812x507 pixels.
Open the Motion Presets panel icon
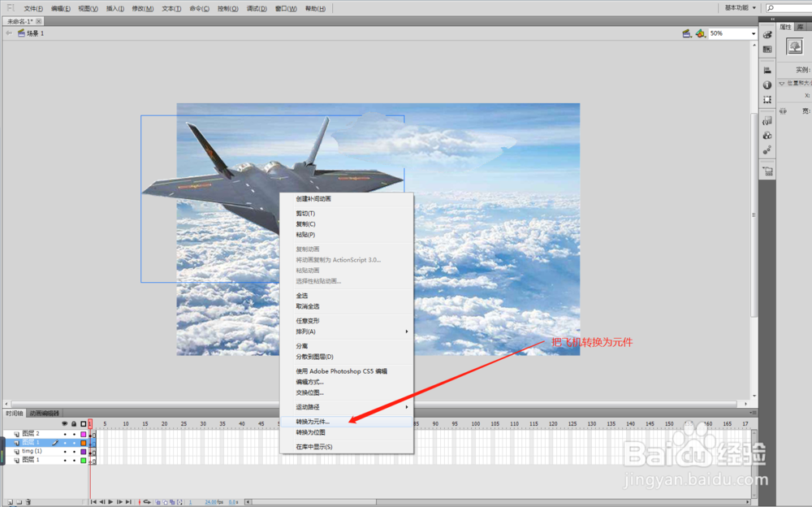pyautogui.click(x=767, y=150)
